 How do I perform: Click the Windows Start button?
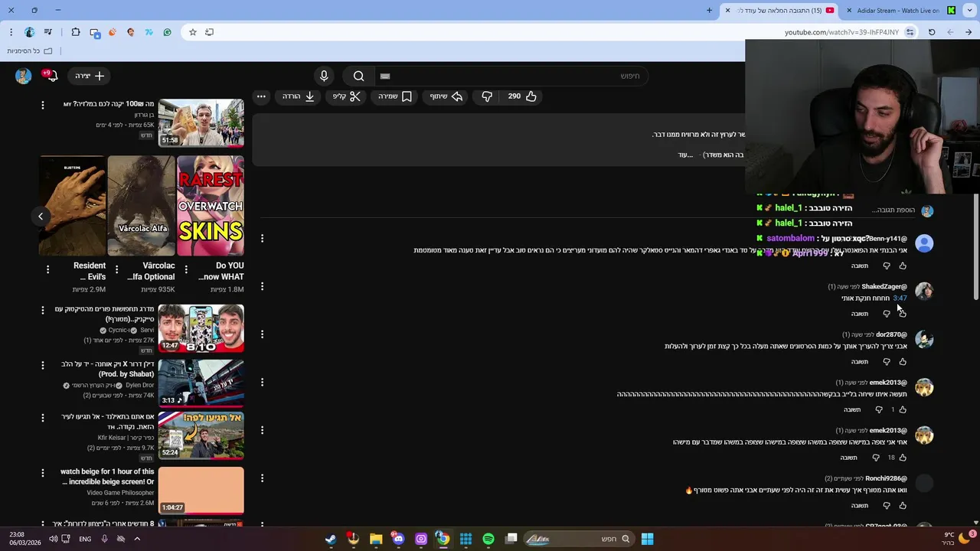tap(647, 539)
